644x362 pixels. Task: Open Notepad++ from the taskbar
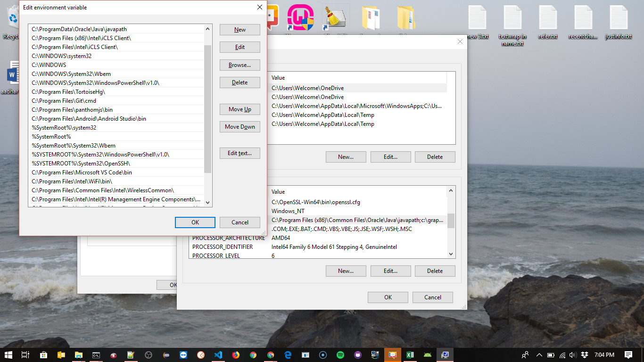(x=131, y=354)
